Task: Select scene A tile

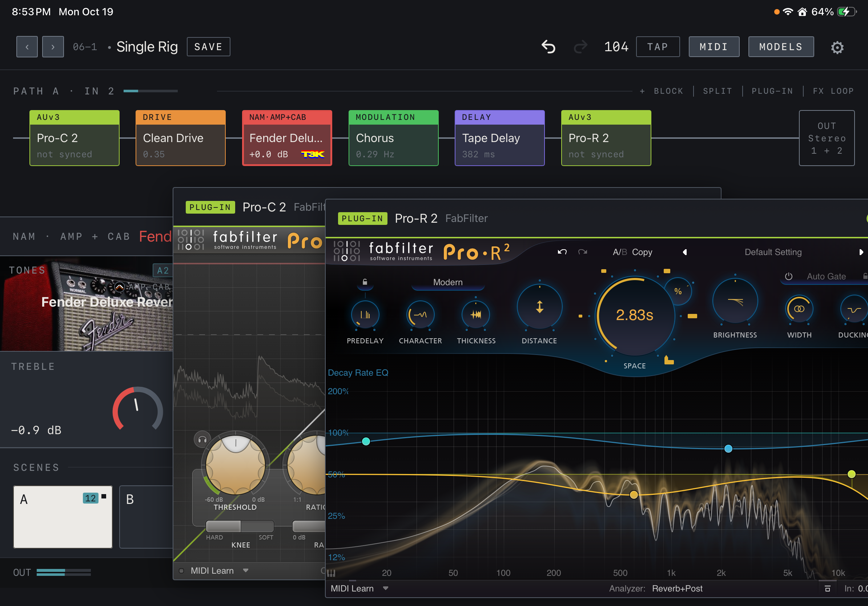Action: 63,517
